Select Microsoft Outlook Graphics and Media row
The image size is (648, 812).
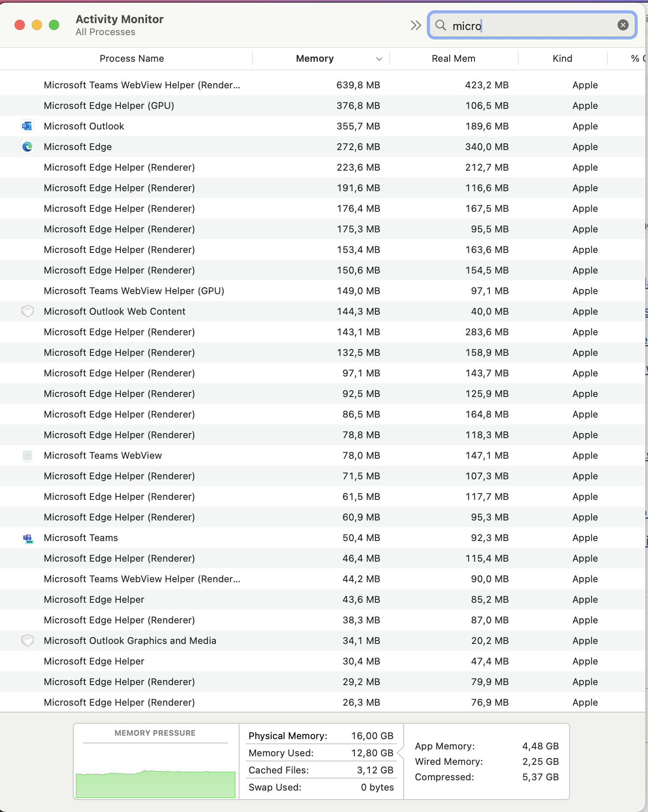pyautogui.click(x=323, y=641)
